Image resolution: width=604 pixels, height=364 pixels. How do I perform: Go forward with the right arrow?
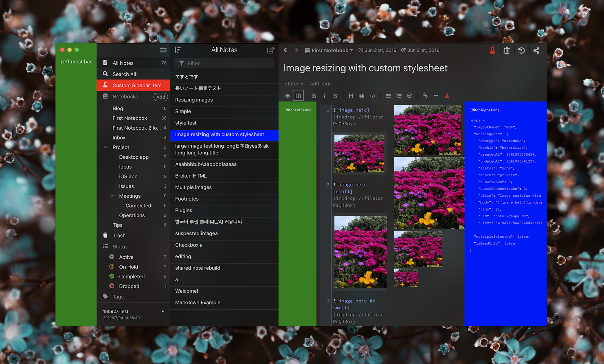[x=297, y=50]
